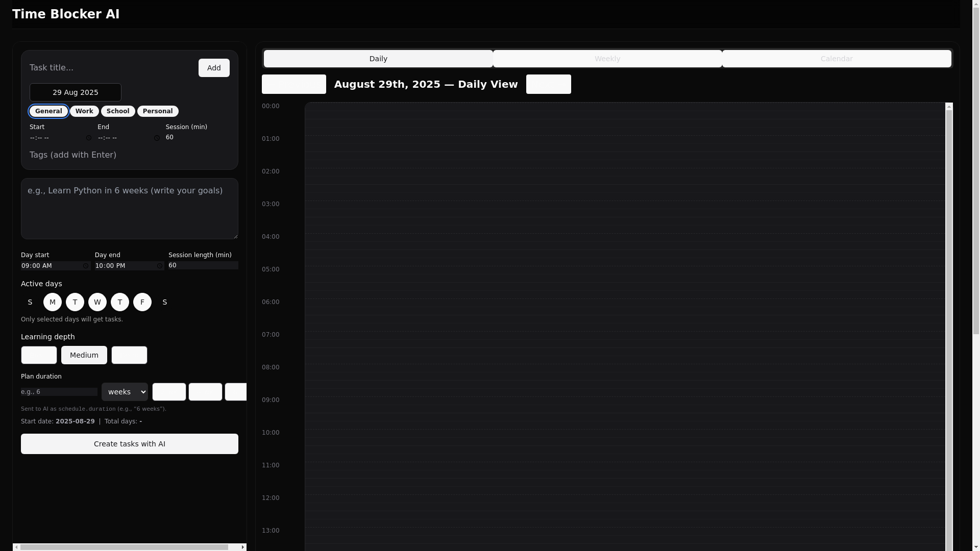This screenshot has width=980, height=551.
Task: Switch to the Calendar tab
Action: click(837, 59)
